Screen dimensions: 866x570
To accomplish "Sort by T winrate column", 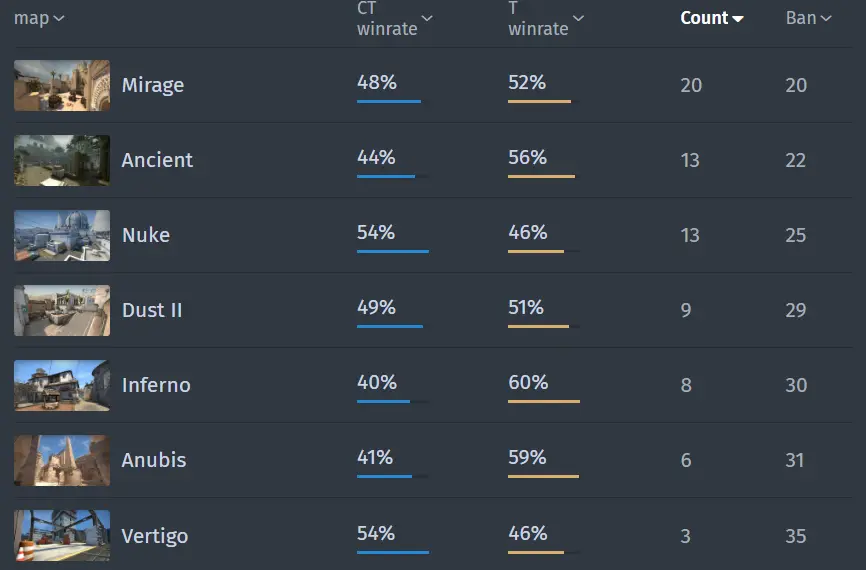I will (x=546, y=19).
